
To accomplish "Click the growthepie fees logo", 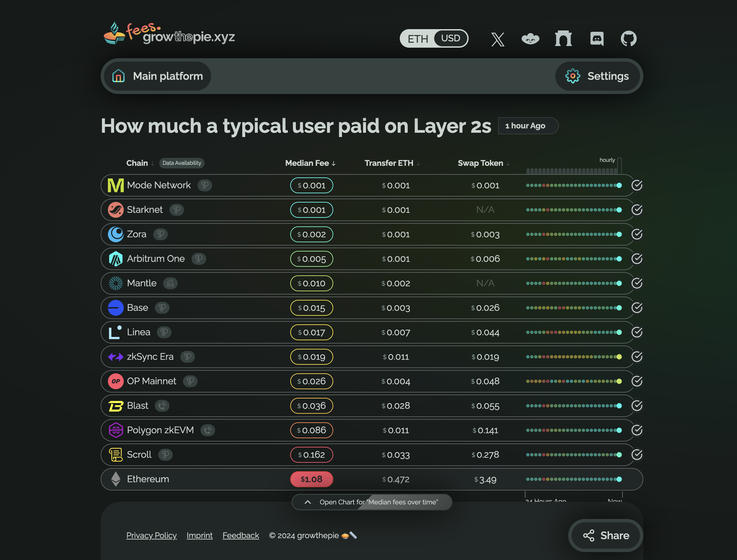I will click(169, 34).
